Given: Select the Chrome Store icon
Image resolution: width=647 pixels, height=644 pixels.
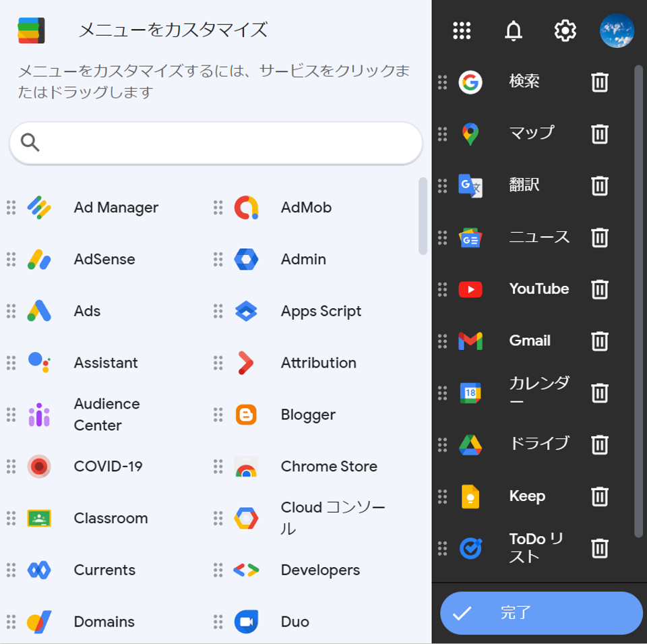Looking at the screenshot, I should coord(247,467).
